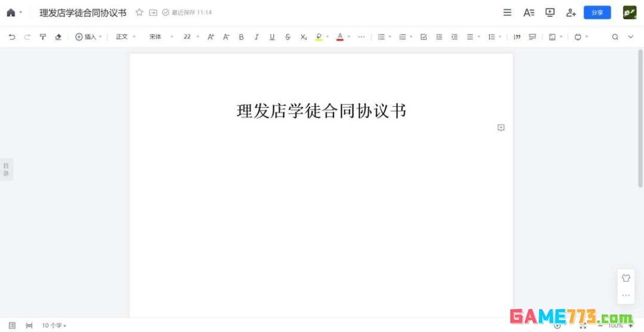Select the format painter tool
644x332 pixels.
43,37
